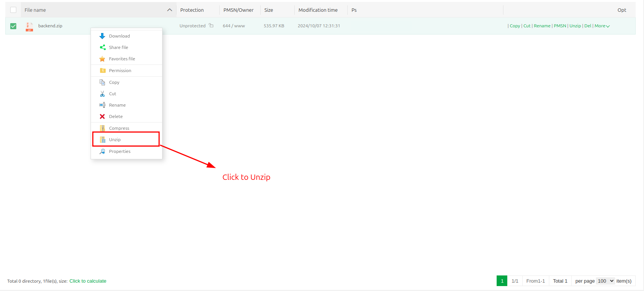Click the Permission folder icon
This screenshot has height=291, width=644.
click(x=102, y=71)
